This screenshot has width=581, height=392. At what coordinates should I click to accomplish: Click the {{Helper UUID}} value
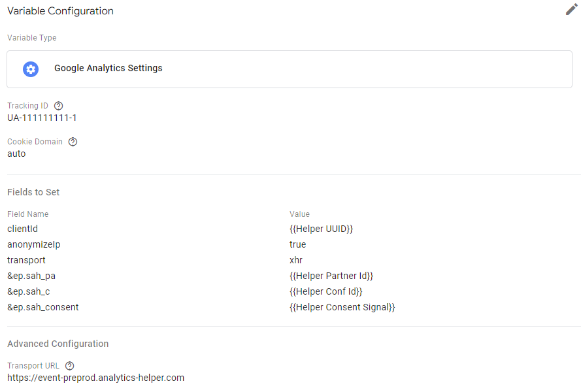[321, 229]
